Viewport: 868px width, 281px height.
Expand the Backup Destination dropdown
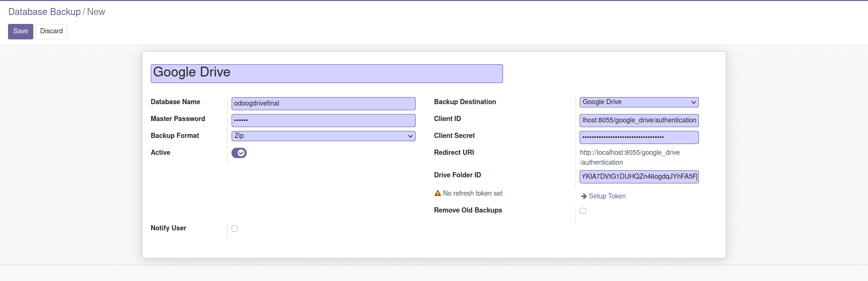pos(639,102)
